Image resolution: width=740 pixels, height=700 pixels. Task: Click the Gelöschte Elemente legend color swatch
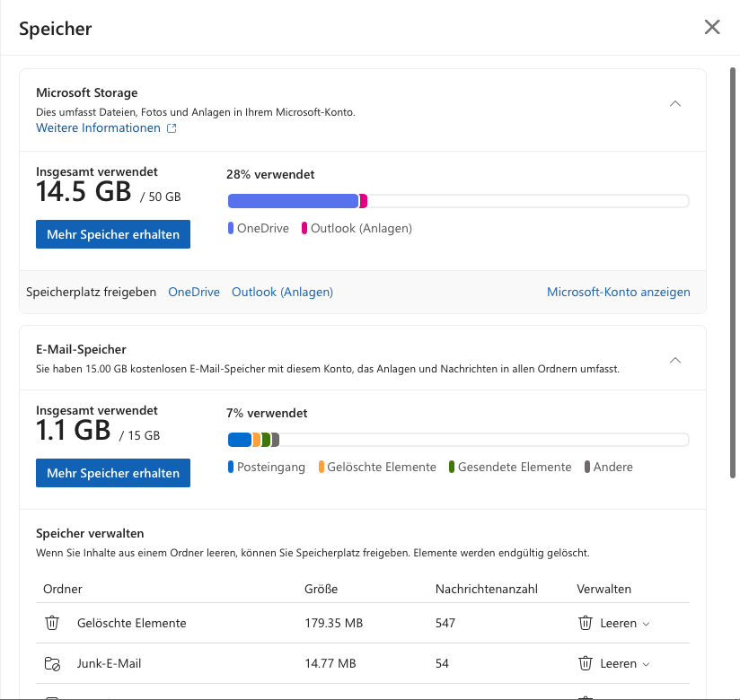point(322,467)
